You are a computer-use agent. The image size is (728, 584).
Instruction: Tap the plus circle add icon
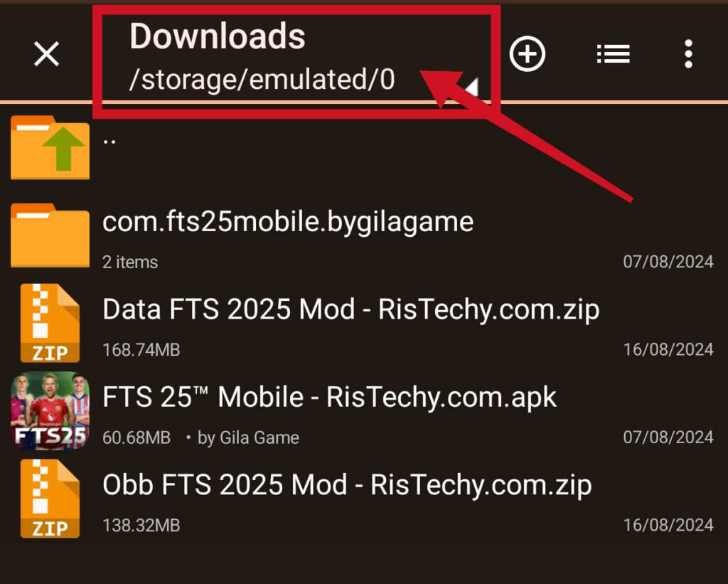tap(527, 54)
